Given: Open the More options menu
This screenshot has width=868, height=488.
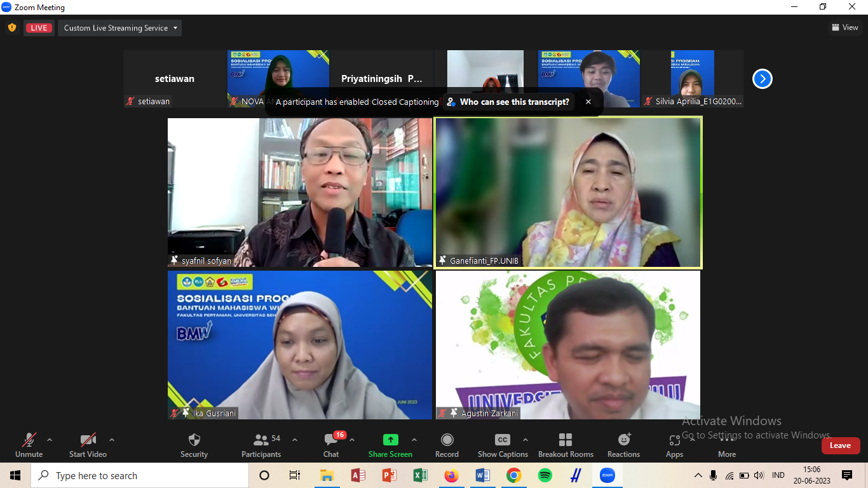Looking at the screenshot, I should pos(727,445).
